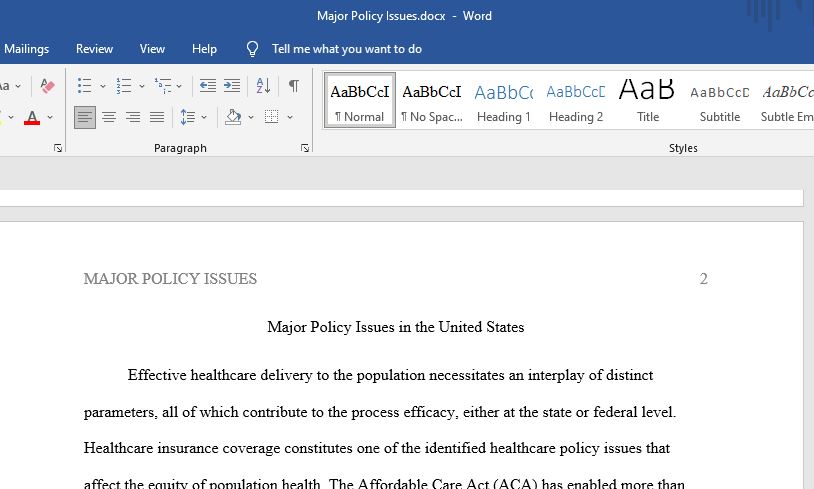The image size is (814, 489).
Task: Open numbering library dropdown arrow
Action: [142, 86]
